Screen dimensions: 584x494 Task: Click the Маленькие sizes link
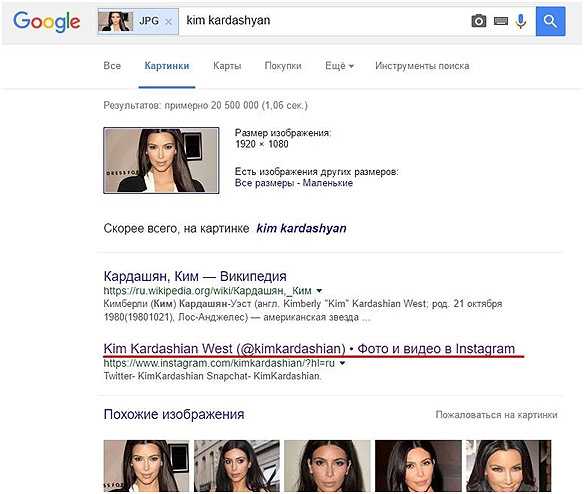point(328,183)
